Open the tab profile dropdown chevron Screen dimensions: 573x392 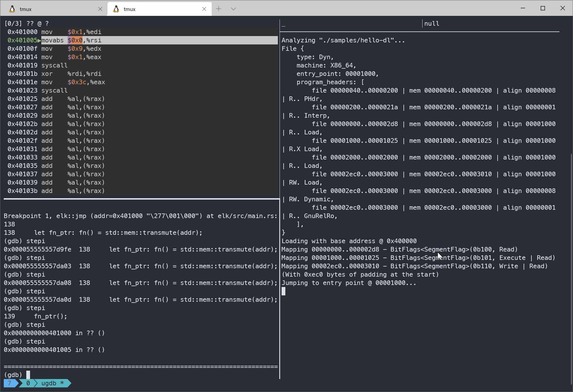click(234, 9)
